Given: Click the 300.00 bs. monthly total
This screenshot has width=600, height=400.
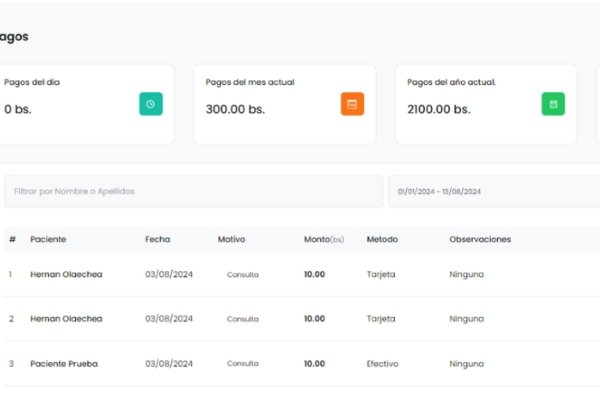Looking at the screenshot, I should [x=235, y=109].
